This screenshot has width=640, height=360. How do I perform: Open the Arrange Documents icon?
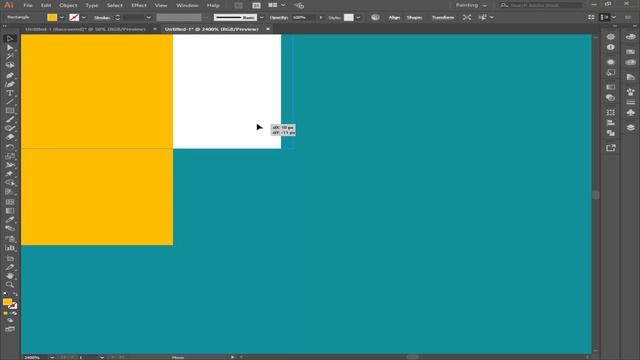[x=272, y=5]
